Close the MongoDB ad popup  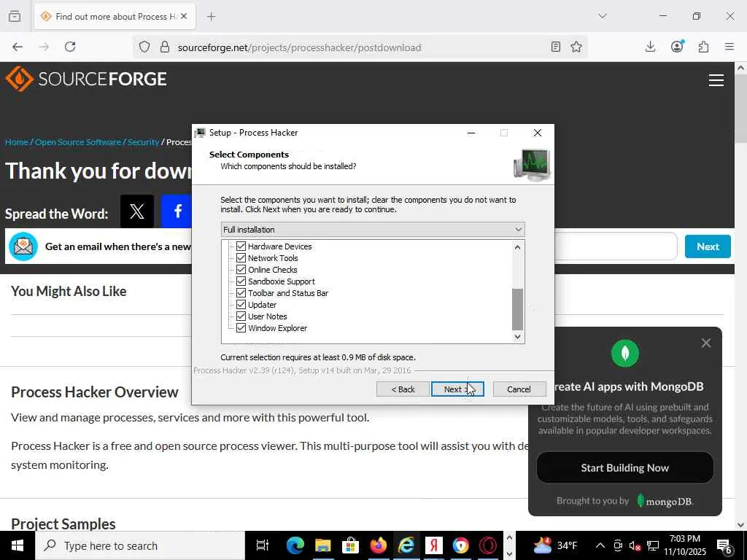[x=706, y=343]
